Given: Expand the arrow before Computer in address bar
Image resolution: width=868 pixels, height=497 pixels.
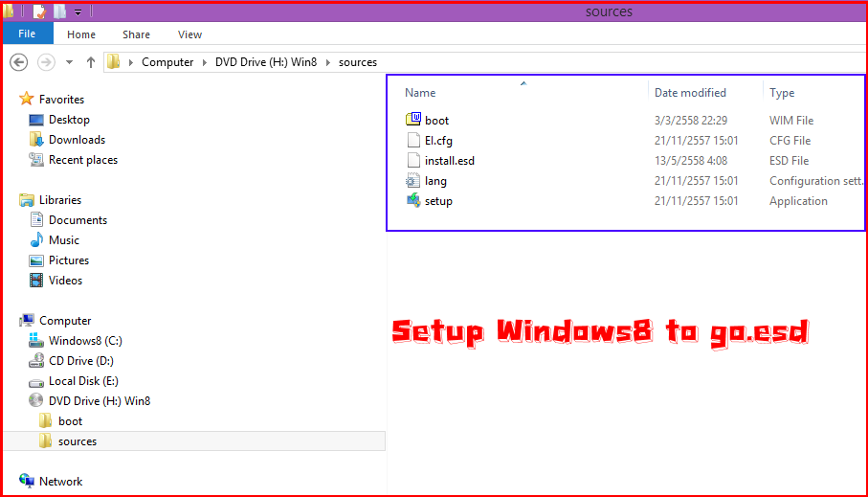Looking at the screenshot, I should (131, 62).
